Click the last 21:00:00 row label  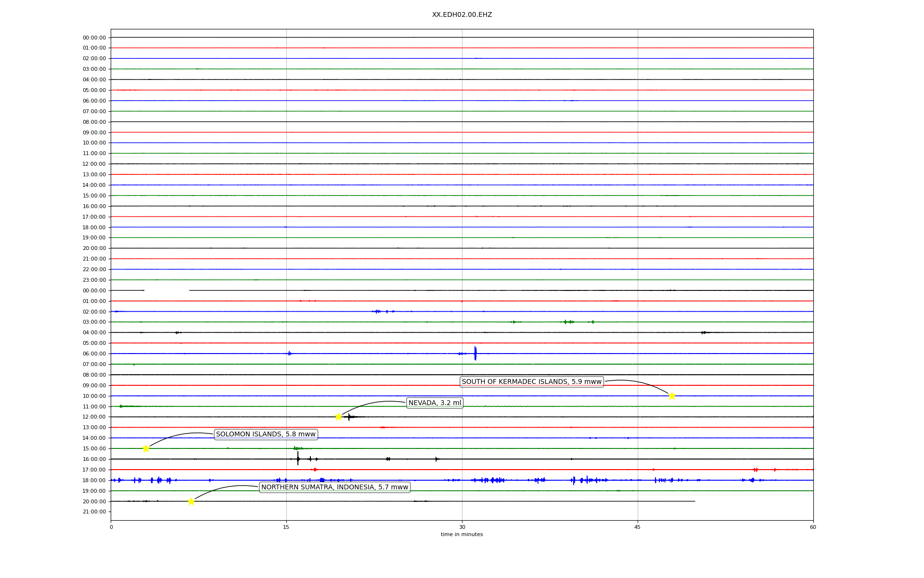pyautogui.click(x=94, y=512)
